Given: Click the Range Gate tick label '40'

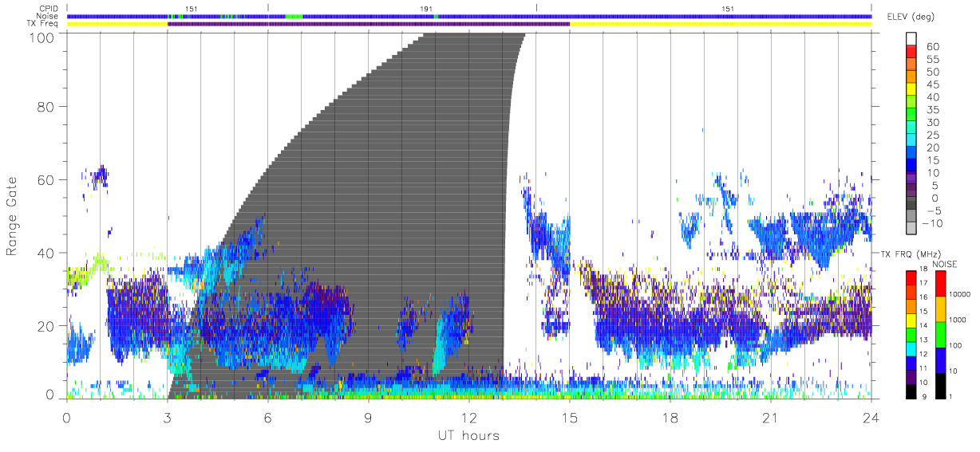Looking at the screenshot, I should coord(46,253).
